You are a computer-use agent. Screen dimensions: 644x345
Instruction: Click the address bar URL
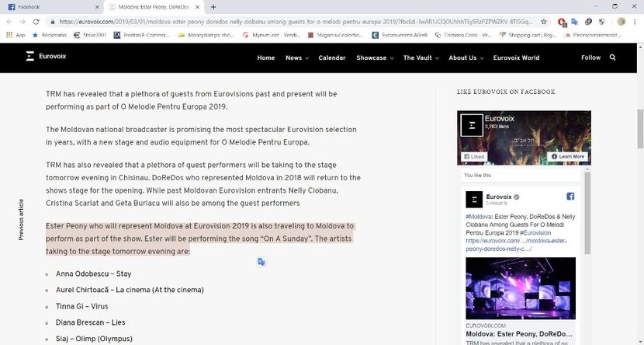(x=296, y=22)
